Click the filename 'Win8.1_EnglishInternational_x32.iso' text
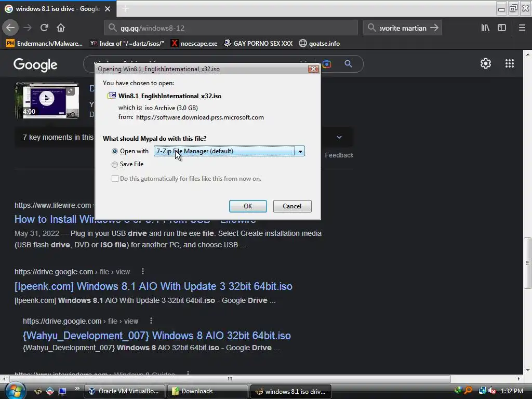Viewport: 532px width, 399px height. click(170, 96)
